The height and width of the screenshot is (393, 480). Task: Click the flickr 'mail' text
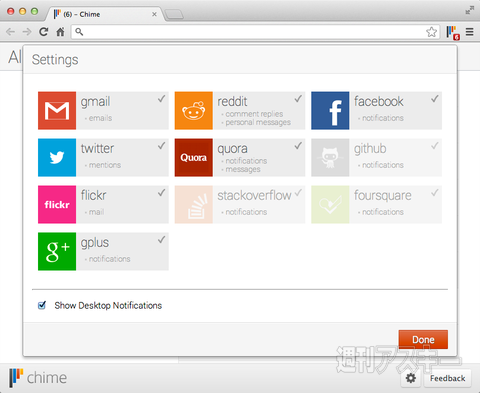pyautogui.click(x=96, y=212)
